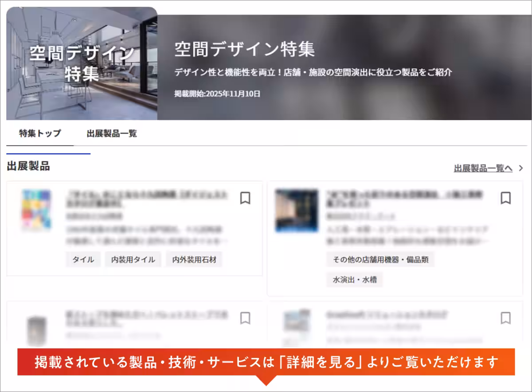The height and width of the screenshot is (392, 532).
Task: Click the タイル category tag
Action: [83, 259]
